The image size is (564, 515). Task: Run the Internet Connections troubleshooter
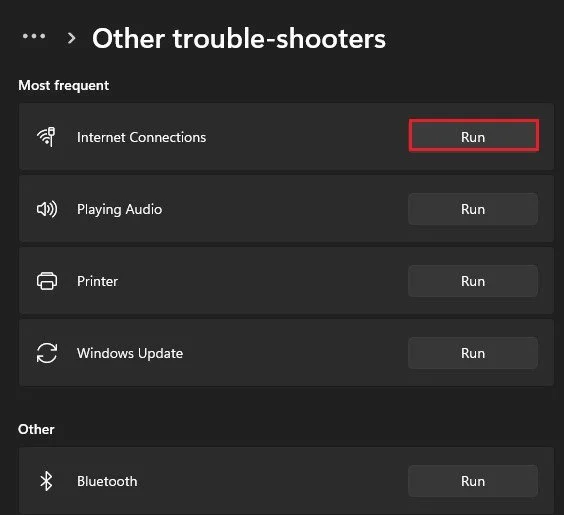coord(473,137)
